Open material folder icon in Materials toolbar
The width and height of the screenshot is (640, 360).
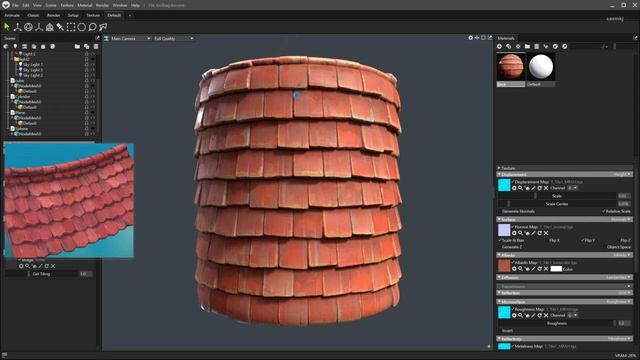tap(527, 47)
